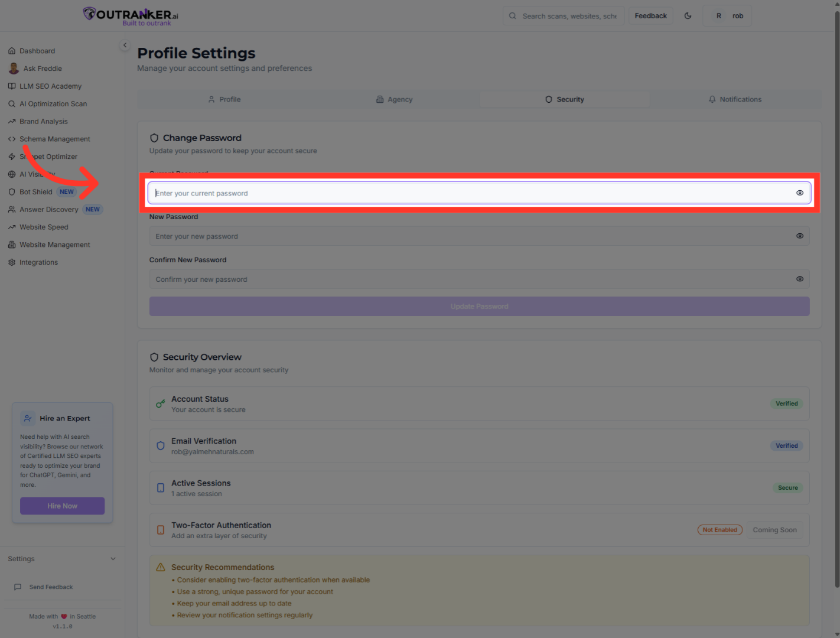Toggle confirm password visibility eye

[x=800, y=279]
